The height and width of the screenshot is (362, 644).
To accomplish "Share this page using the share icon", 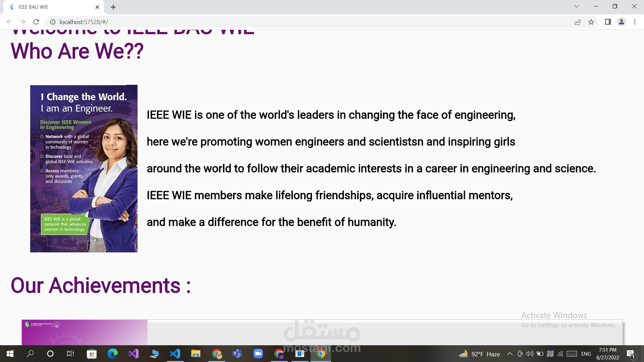I will coord(578,22).
